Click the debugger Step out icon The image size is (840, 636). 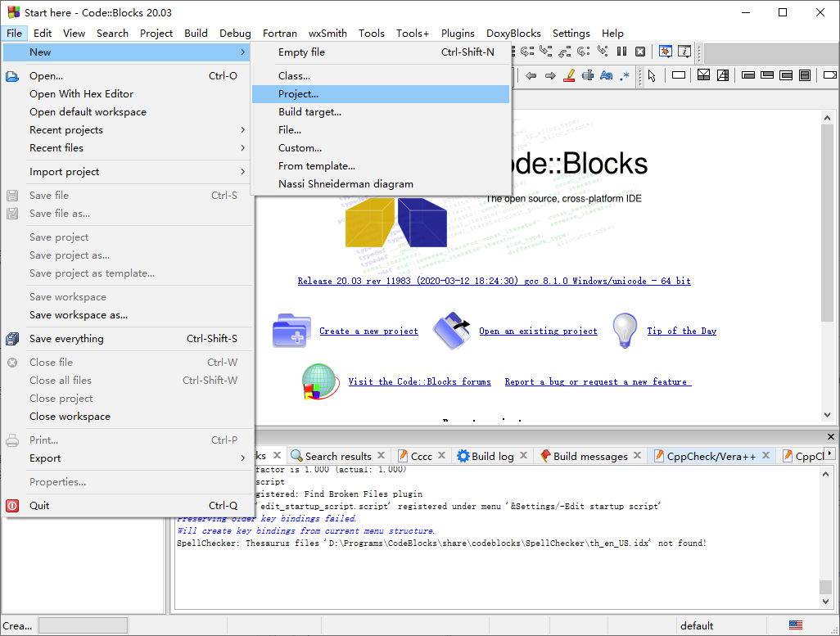[x=565, y=52]
